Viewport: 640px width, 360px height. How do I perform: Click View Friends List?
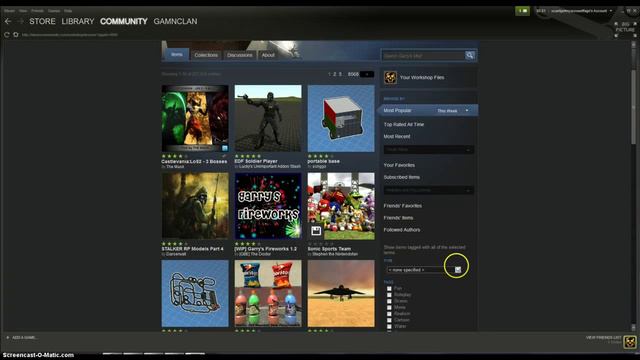(604, 338)
